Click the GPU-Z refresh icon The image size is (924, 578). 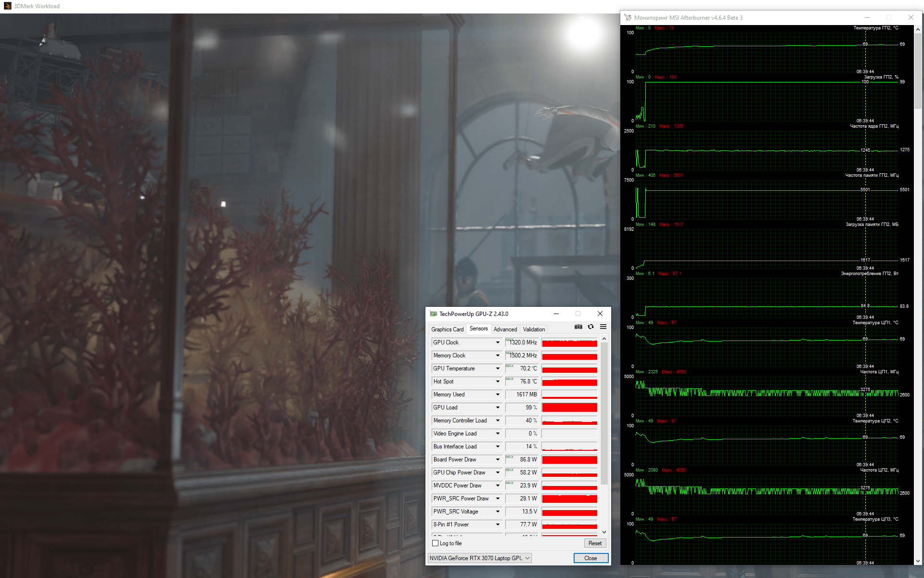click(590, 327)
